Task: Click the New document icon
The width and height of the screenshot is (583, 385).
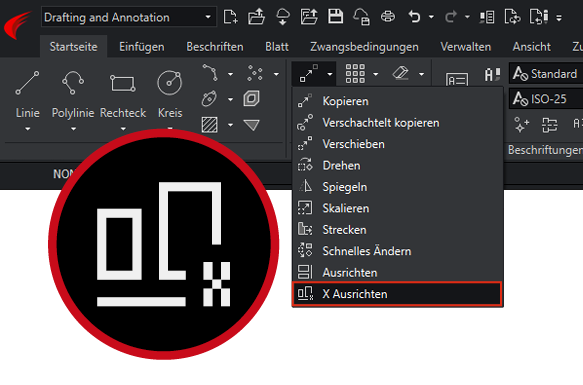Action: tap(231, 17)
